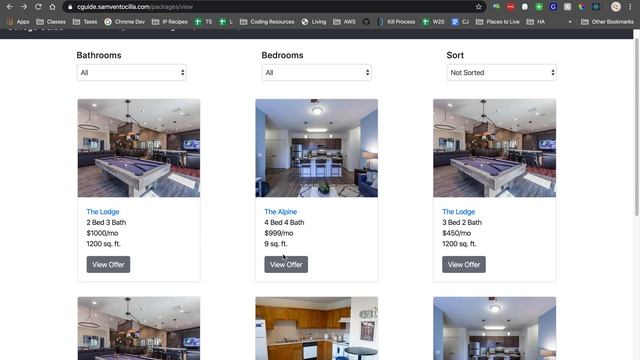Open the IP Recipes bookmark folder
The height and width of the screenshot is (360, 640).
coord(169,22)
